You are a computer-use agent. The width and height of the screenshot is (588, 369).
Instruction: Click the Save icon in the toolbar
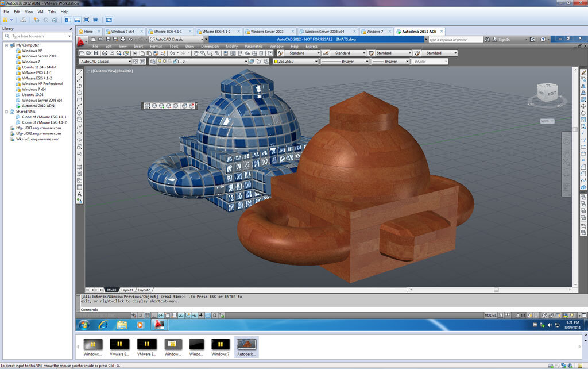[x=95, y=53]
